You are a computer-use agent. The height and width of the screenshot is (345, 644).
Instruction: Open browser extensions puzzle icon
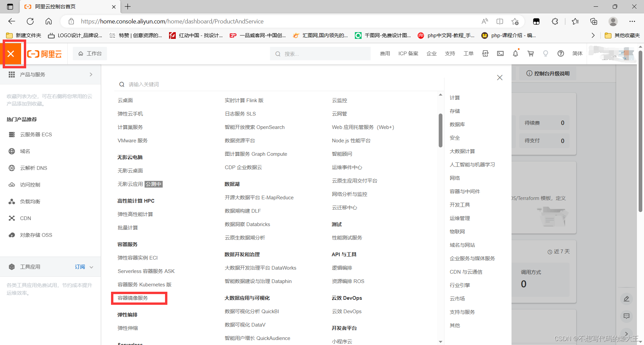[x=555, y=21]
